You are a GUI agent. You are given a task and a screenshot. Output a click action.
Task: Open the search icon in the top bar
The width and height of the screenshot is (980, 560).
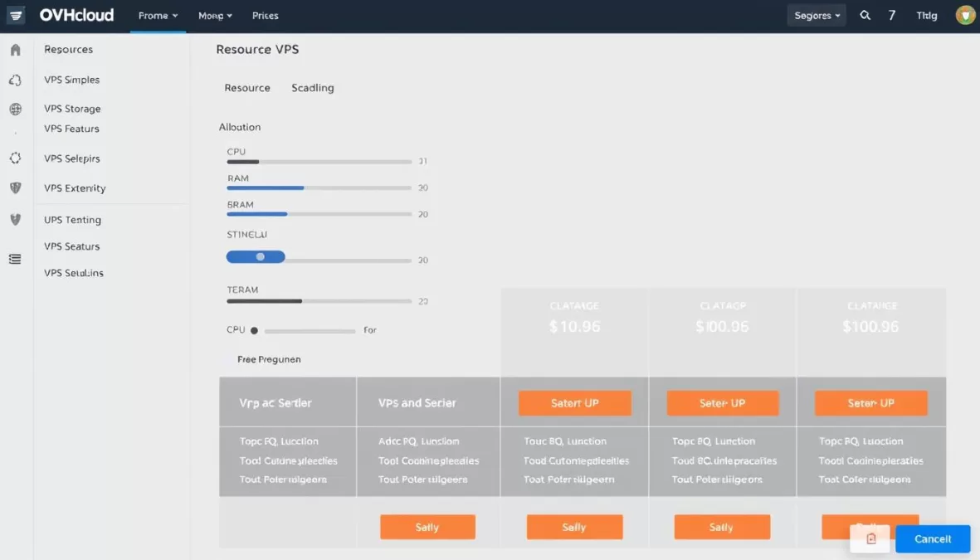pos(865,15)
